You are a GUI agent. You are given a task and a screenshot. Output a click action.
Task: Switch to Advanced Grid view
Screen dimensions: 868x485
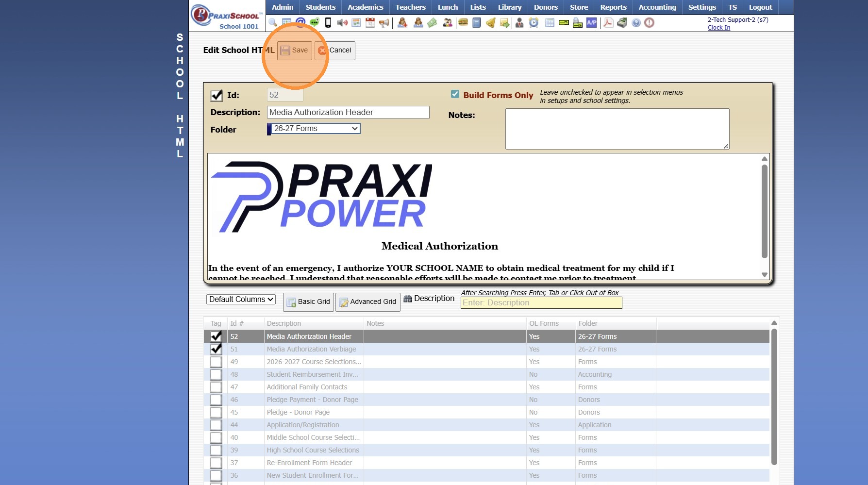pyautogui.click(x=367, y=302)
